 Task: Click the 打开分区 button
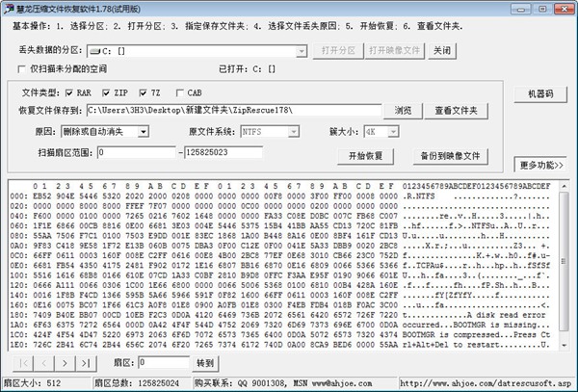[x=338, y=51]
